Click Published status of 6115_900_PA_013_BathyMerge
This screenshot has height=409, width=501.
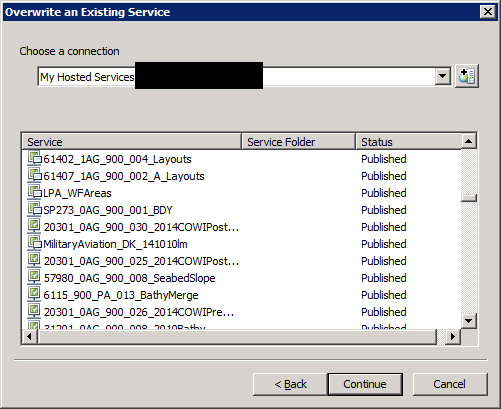[384, 295]
